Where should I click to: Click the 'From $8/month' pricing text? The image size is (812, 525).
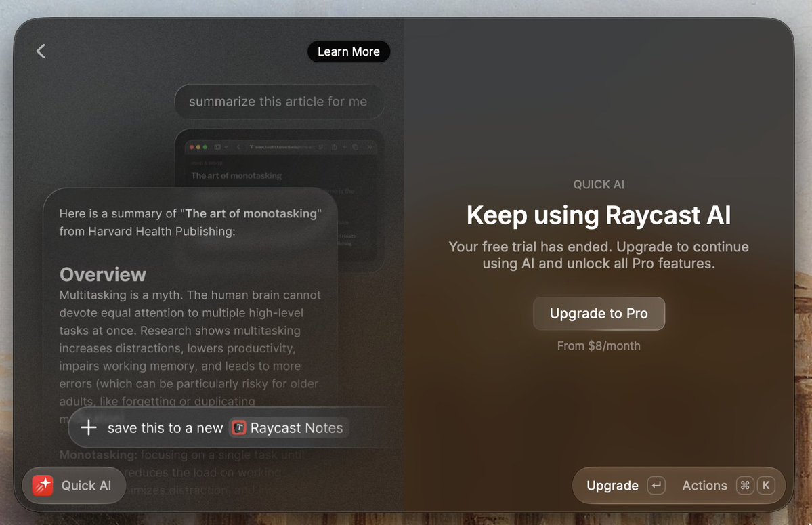point(599,346)
